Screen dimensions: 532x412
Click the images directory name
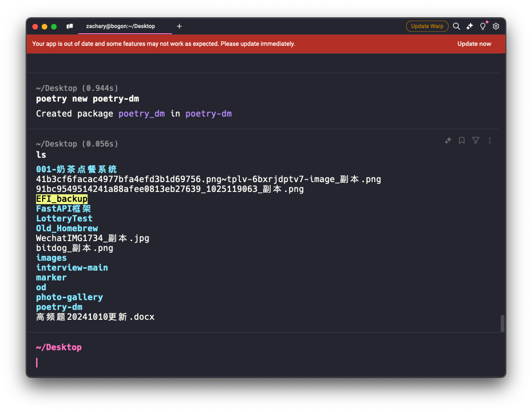(x=51, y=257)
